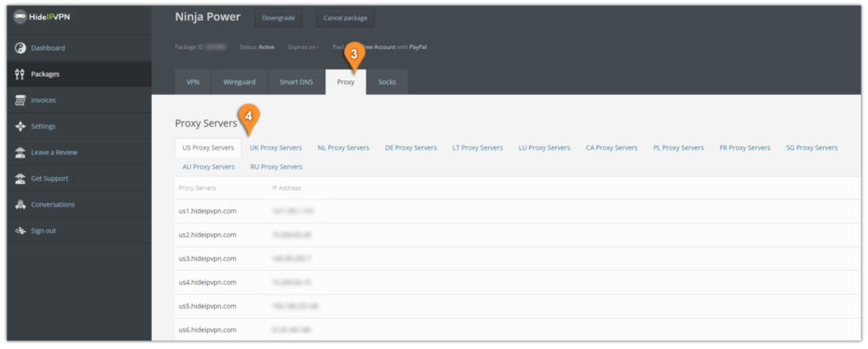
Task: Click us4.hideipvpn.com server name
Action: pyautogui.click(x=208, y=282)
